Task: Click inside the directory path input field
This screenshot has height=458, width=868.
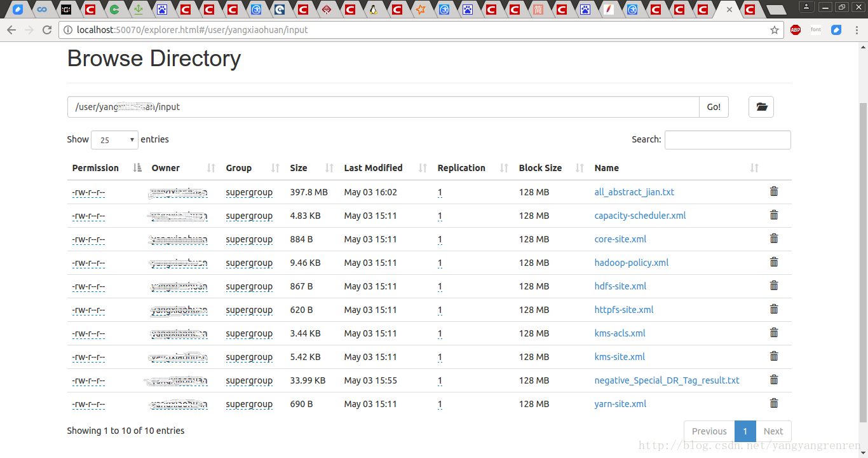Action: coord(383,107)
